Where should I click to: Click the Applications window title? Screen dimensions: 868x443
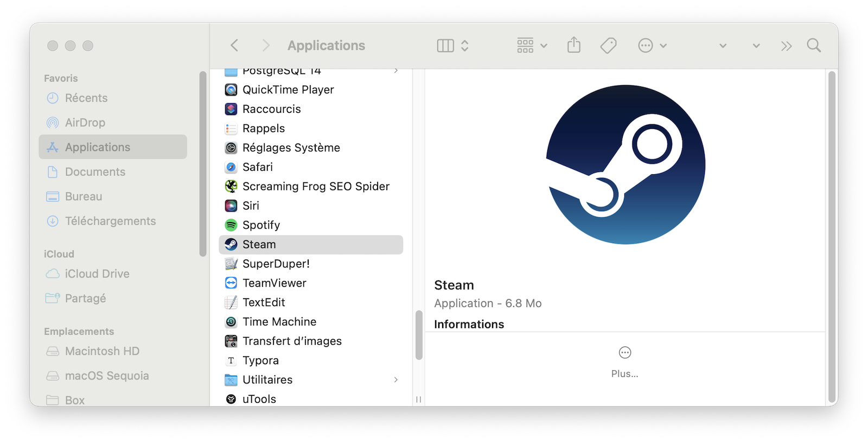coord(326,46)
